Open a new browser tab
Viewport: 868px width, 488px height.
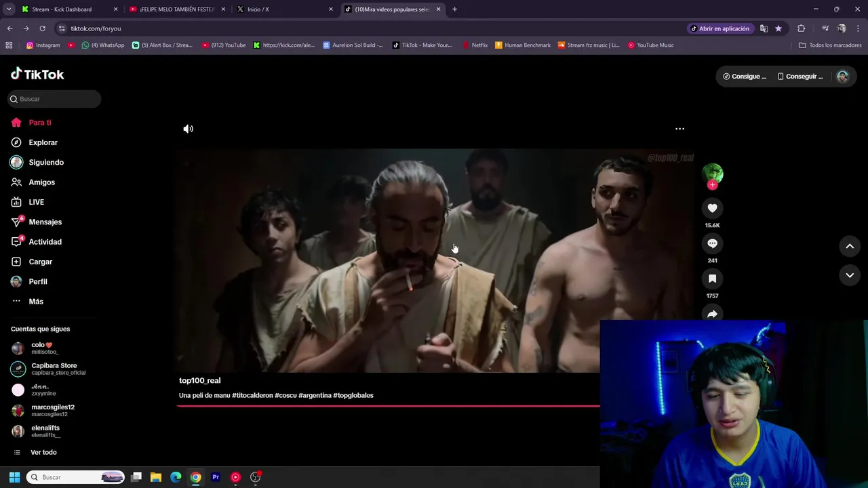point(454,9)
